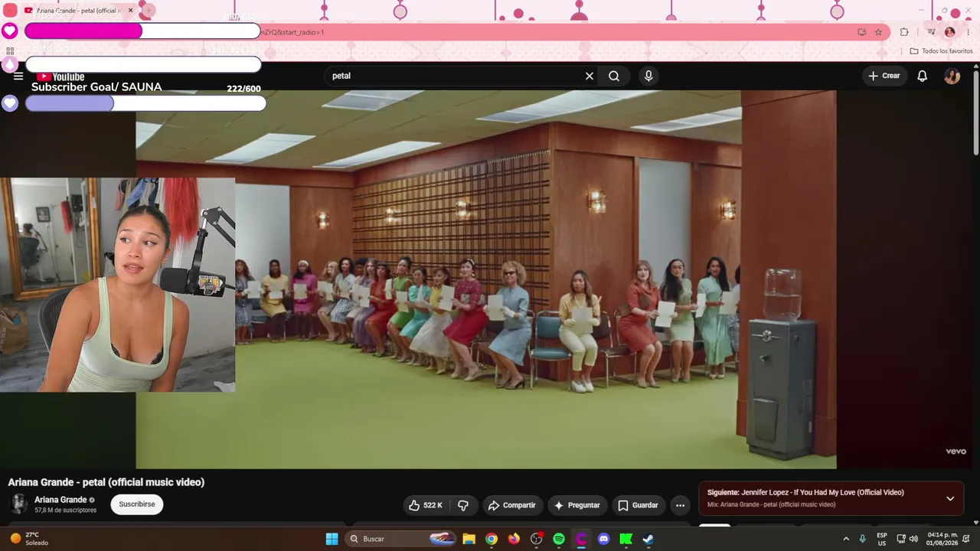Screen dimensions: 980x551
Task: Click the '57,8 M de suscriptores' text
Action: (x=66, y=510)
